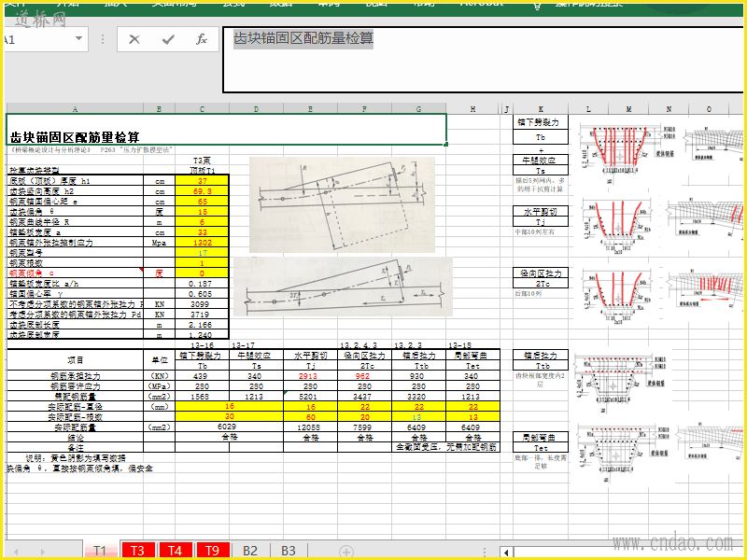Open the Name Box dropdown arrow
The image size is (747, 560).
coord(78,38)
